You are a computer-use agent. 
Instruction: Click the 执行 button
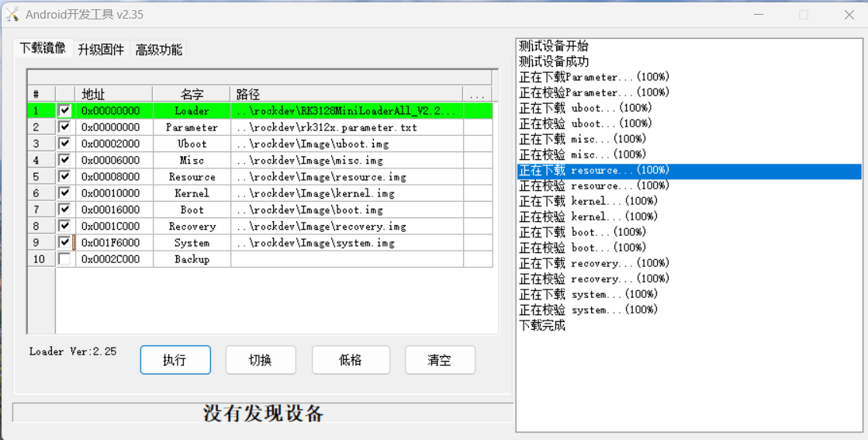[x=175, y=360]
